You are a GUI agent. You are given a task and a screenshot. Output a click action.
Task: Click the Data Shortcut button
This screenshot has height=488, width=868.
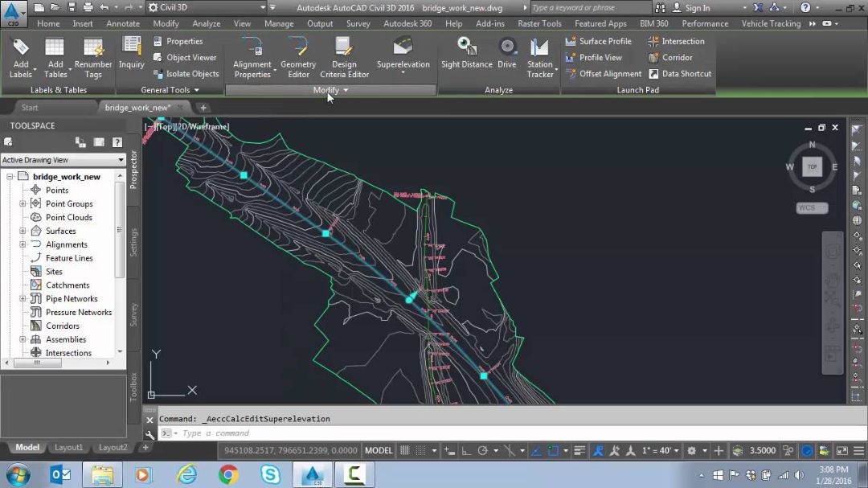pyautogui.click(x=680, y=74)
